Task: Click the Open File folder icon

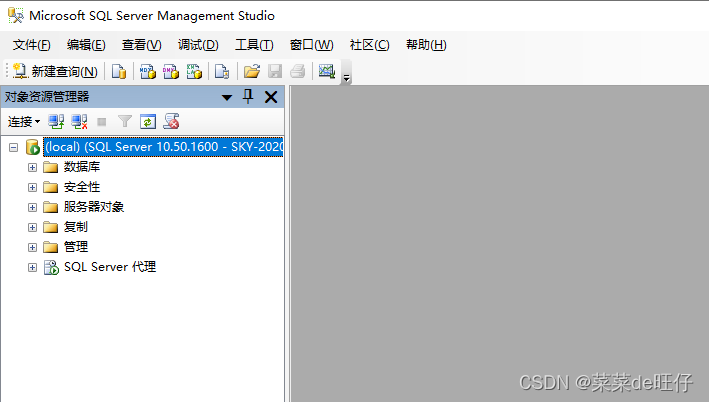Action: 252,71
